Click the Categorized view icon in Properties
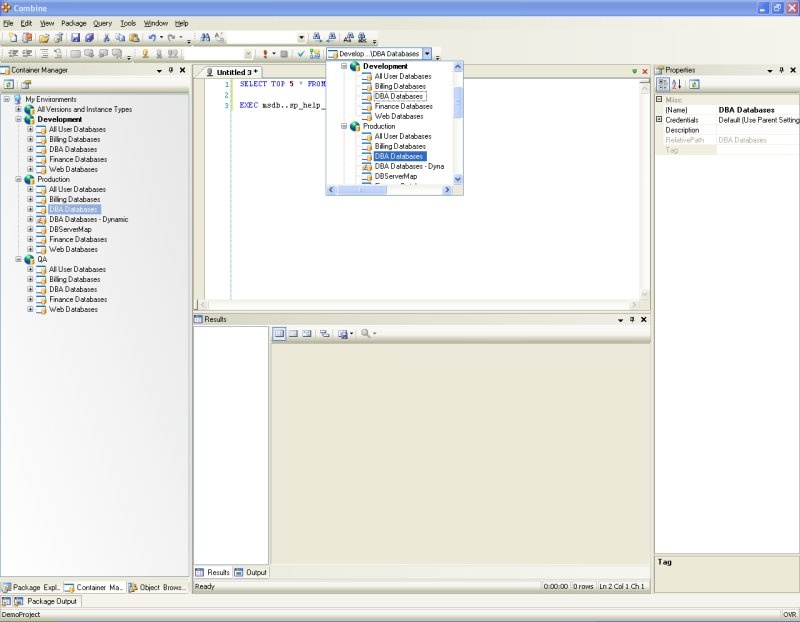Viewport: 800px width, 622px height. [663, 85]
